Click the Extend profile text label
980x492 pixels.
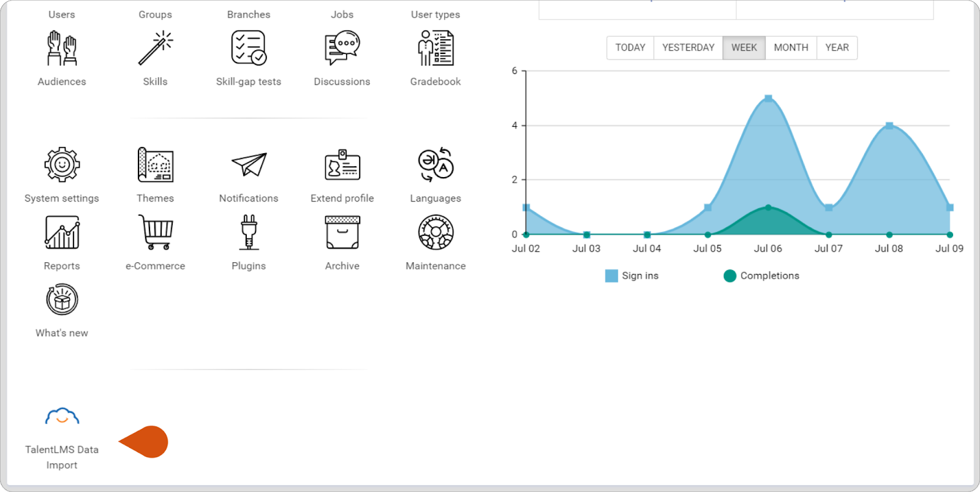pyautogui.click(x=342, y=199)
